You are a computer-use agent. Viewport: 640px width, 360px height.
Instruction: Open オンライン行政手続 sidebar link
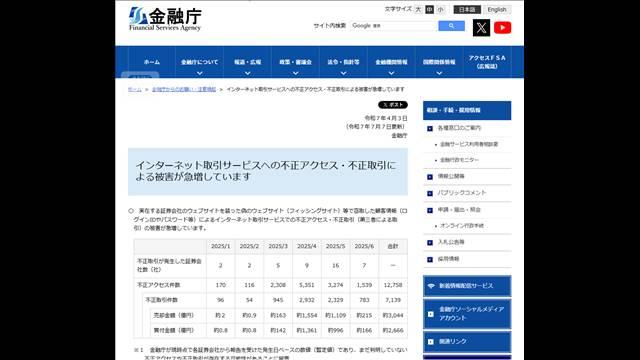click(462, 226)
